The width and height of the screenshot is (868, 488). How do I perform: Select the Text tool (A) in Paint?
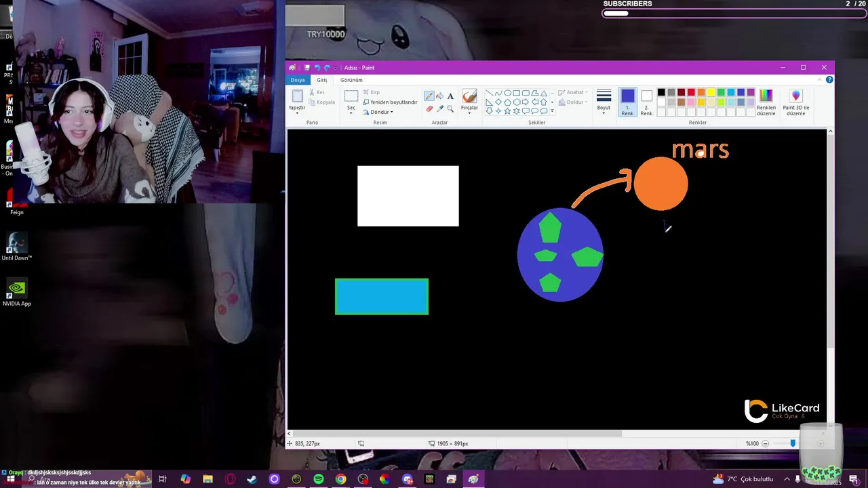(450, 96)
